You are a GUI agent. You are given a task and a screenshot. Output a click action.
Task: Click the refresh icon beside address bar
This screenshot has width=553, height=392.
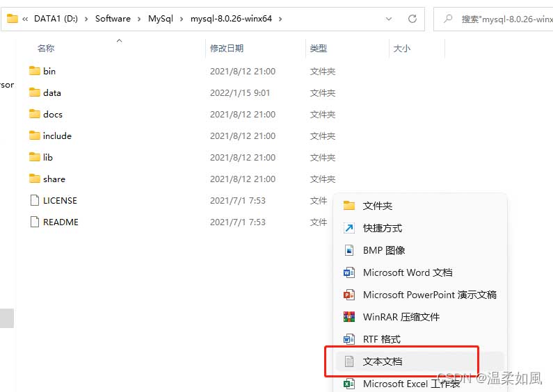coord(412,19)
